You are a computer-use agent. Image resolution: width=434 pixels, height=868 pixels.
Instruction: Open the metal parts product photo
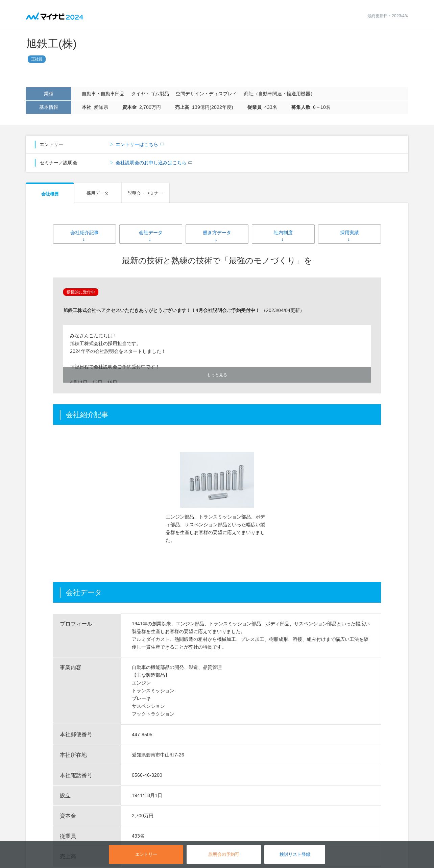(217, 480)
